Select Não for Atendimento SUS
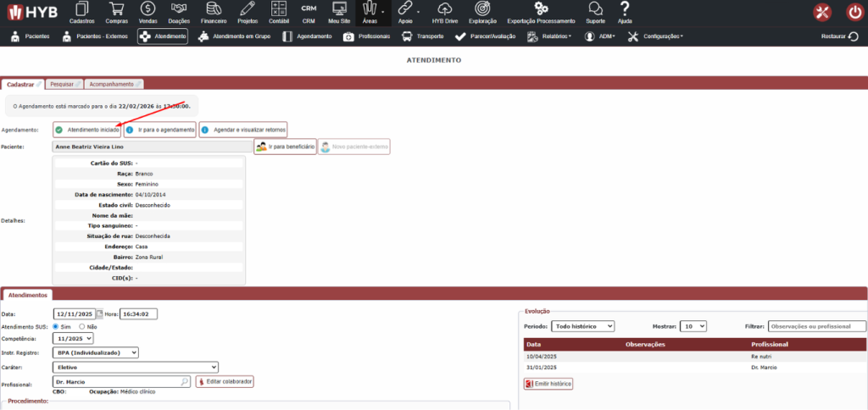Image resolution: width=868 pixels, height=410 pixels. [x=81, y=326]
